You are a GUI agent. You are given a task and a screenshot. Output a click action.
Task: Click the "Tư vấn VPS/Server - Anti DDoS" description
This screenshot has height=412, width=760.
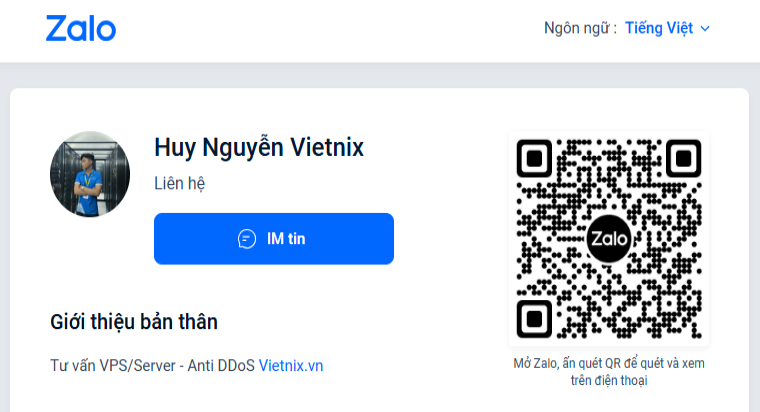pos(152,366)
